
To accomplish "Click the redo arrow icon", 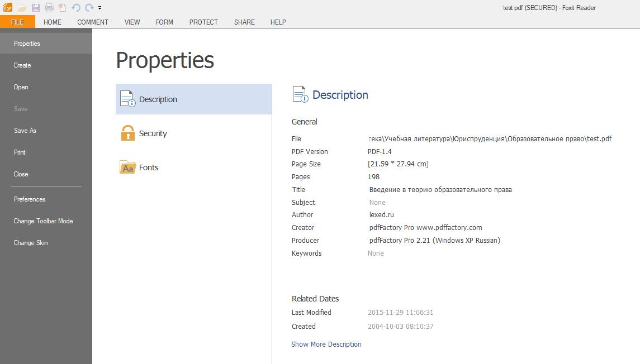I will tap(89, 8).
